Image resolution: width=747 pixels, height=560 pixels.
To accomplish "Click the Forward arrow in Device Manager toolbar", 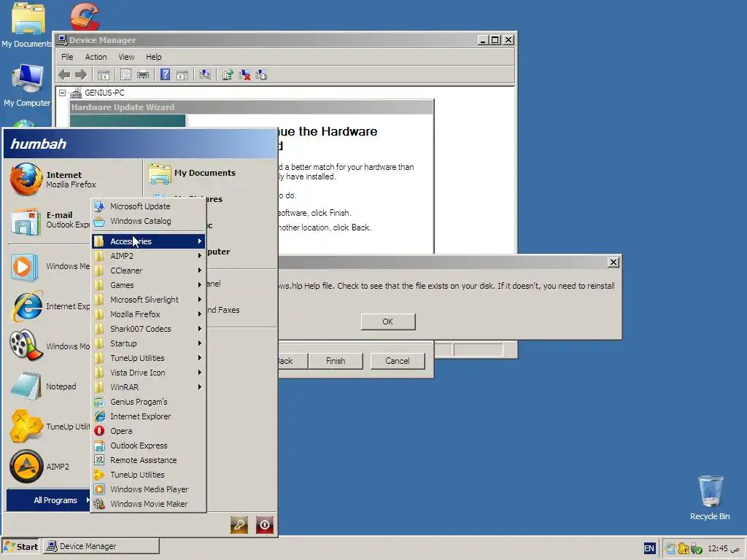I will coord(81,75).
